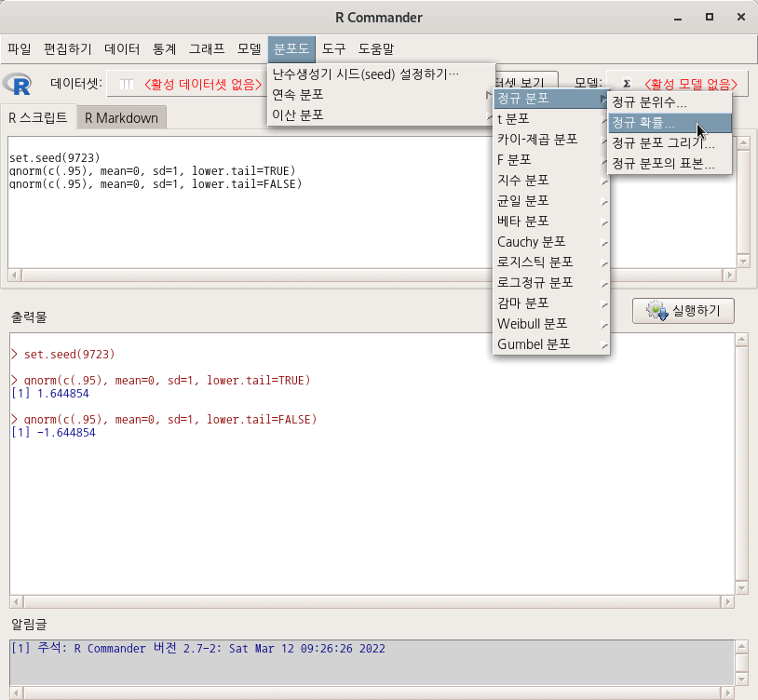
Task: Click the messages pane's scroll left arrow
Action: pyautogui.click(x=16, y=693)
